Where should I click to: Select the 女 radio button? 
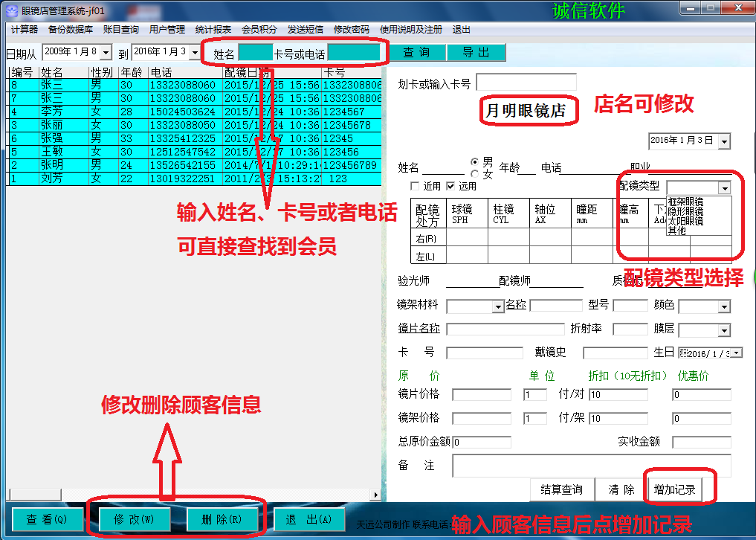pos(475,174)
